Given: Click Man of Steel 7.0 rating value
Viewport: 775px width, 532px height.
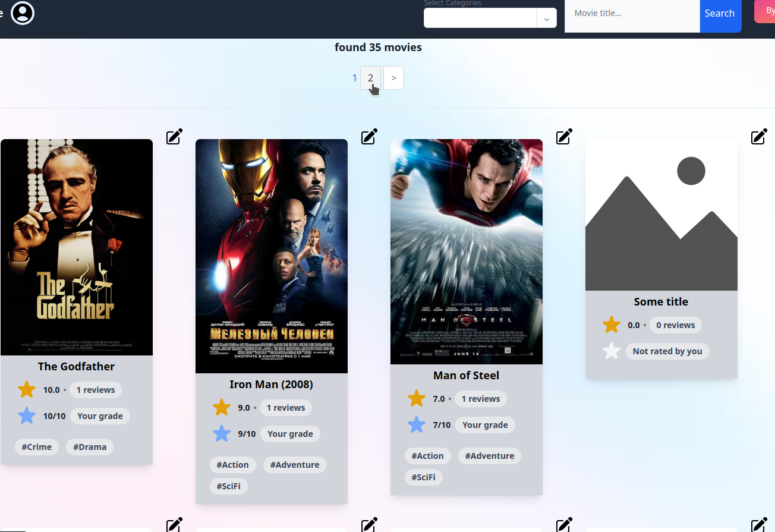Looking at the screenshot, I should pos(439,399).
